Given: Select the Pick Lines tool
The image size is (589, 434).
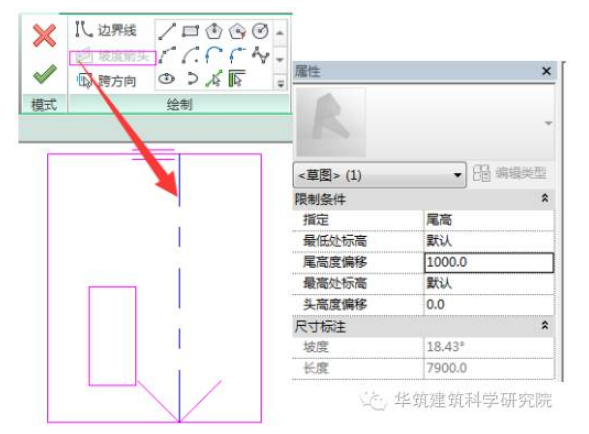Looking at the screenshot, I should [x=214, y=79].
